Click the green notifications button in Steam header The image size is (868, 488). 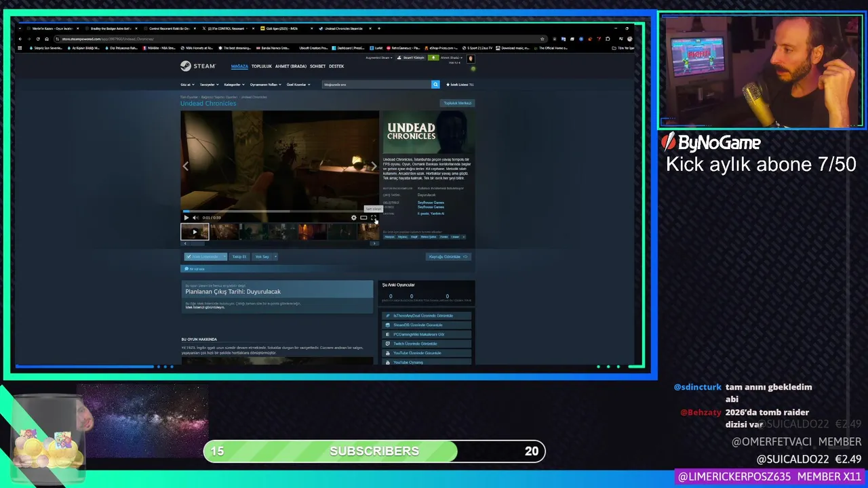tap(434, 58)
